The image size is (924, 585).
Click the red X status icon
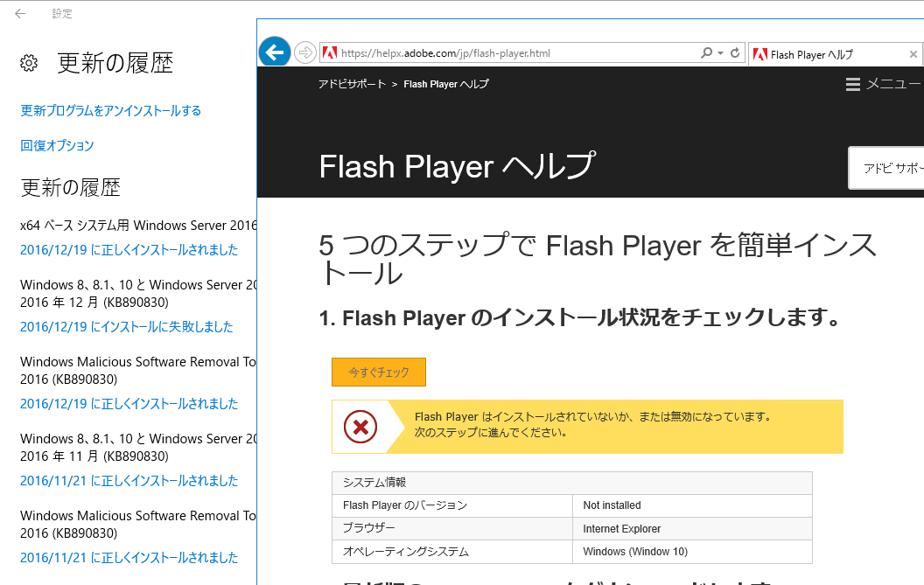tap(360, 427)
